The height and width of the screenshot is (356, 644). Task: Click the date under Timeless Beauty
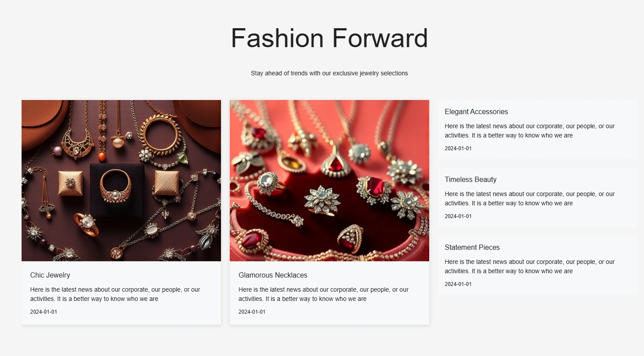(458, 216)
